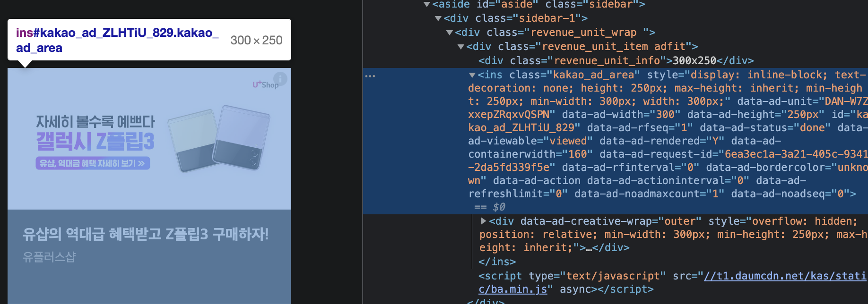Collapse the div sidebar-1 node
The image size is (868, 304).
(x=438, y=18)
